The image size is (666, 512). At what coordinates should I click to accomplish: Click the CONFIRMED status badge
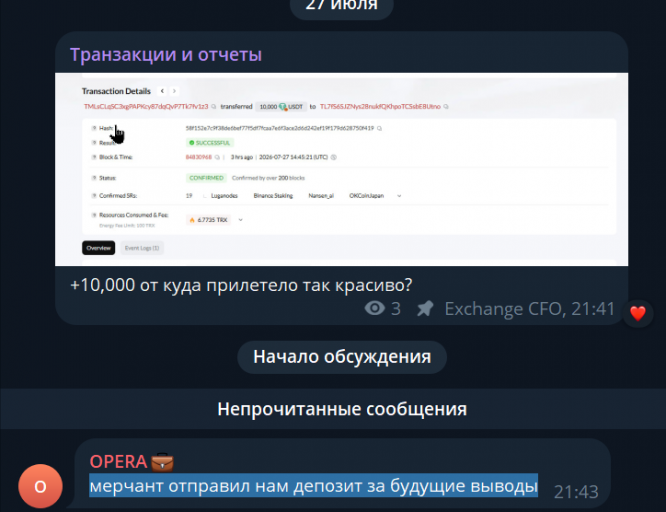[x=206, y=178]
